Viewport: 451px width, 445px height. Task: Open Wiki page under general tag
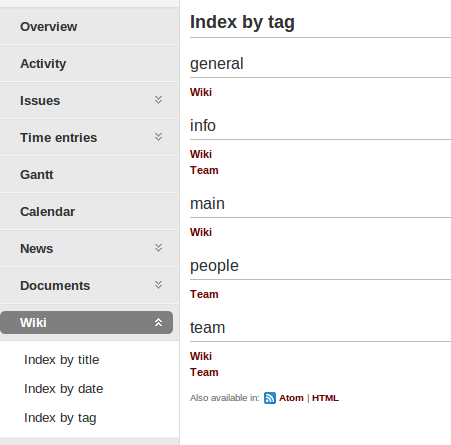click(201, 92)
